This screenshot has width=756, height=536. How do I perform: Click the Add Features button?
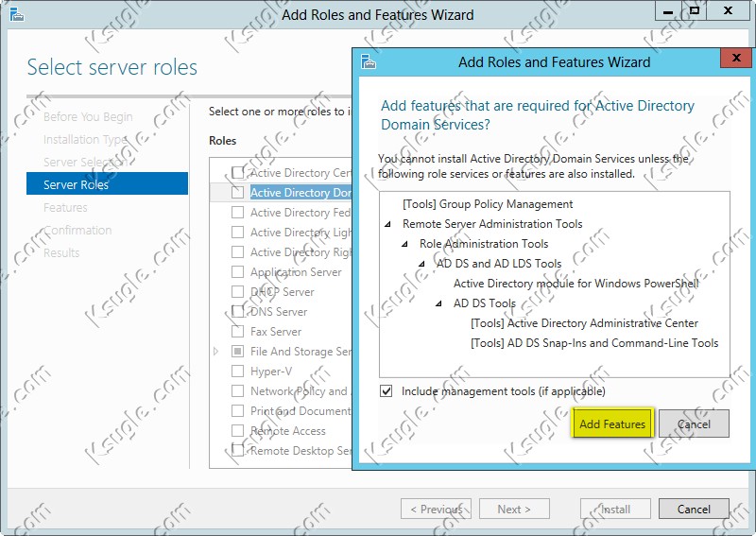[612, 424]
